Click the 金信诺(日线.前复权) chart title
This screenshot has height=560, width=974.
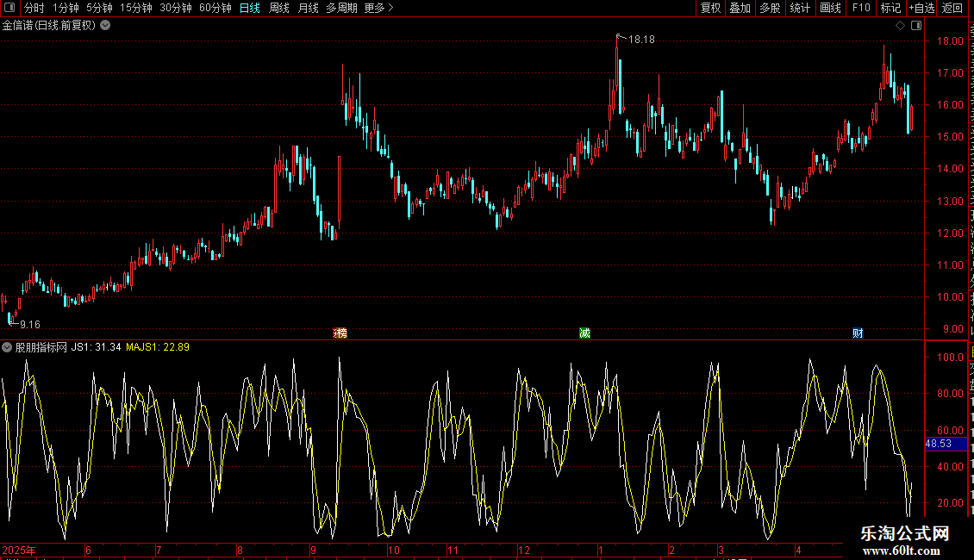pyautogui.click(x=49, y=26)
